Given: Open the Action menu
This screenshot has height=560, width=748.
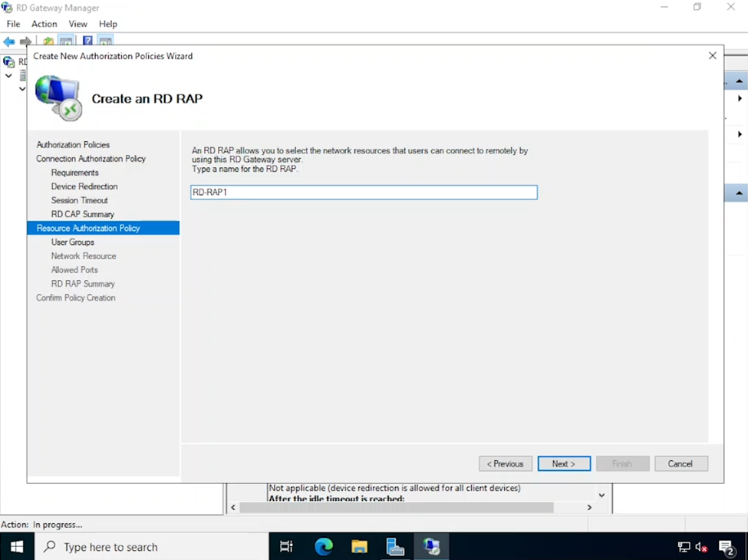Looking at the screenshot, I should click(44, 24).
